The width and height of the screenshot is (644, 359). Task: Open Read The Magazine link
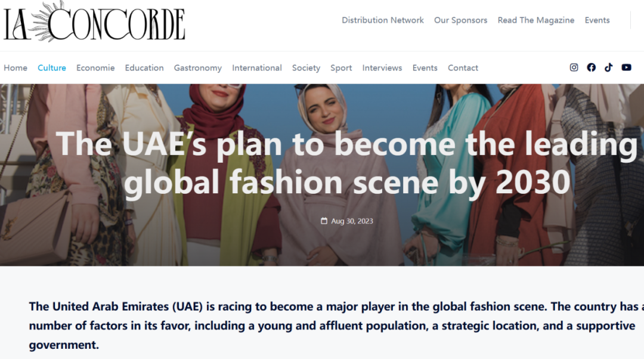pos(536,20)
